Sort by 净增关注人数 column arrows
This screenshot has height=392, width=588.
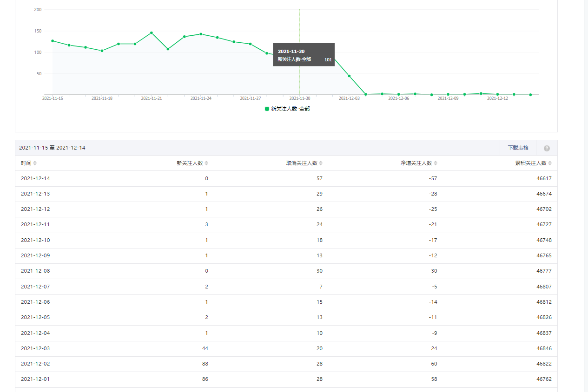[436, 163]
